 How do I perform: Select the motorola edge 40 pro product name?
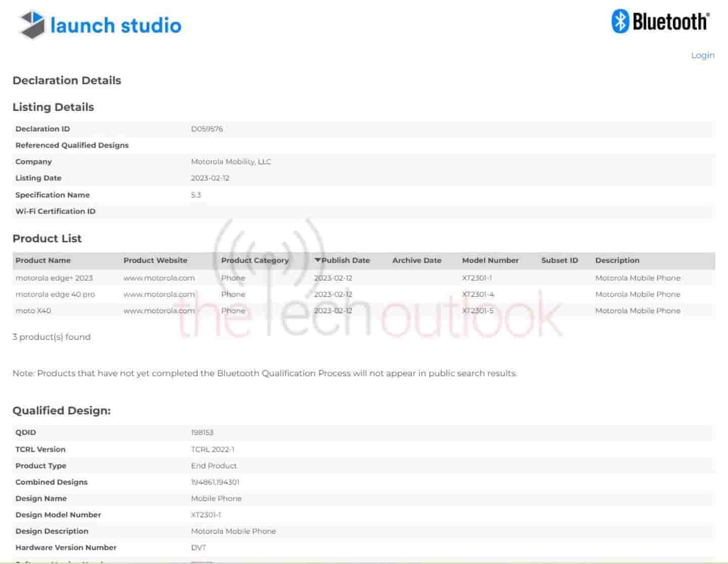coord(55,294)
